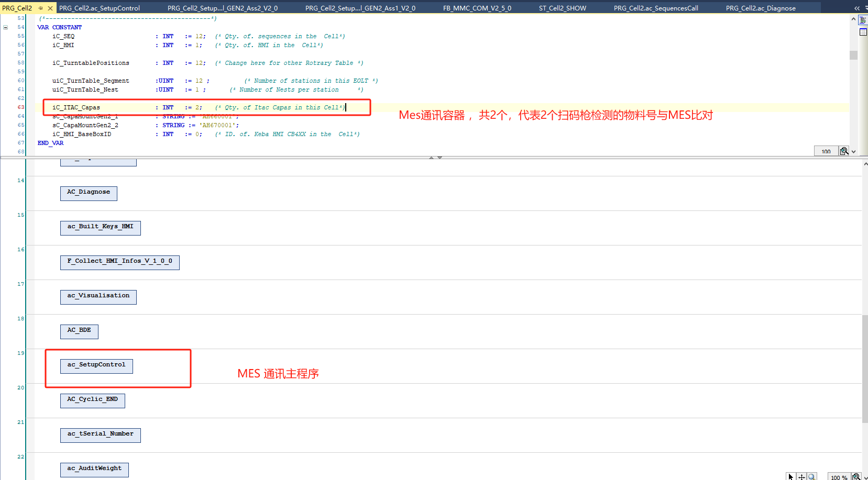868x480 pixels.
Task: Open the ST_Cell2_SHOW tab
Action: (x=563, y=8)
